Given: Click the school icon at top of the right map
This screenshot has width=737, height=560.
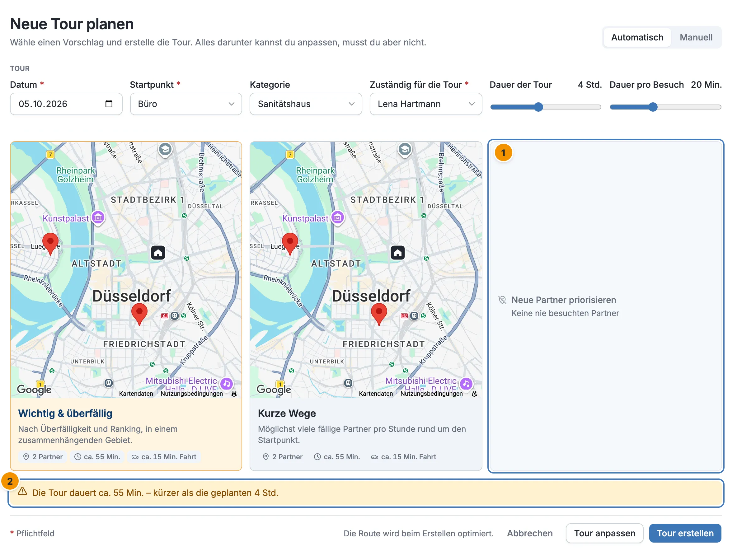Looking at the screenshot, I should (405, 150).
